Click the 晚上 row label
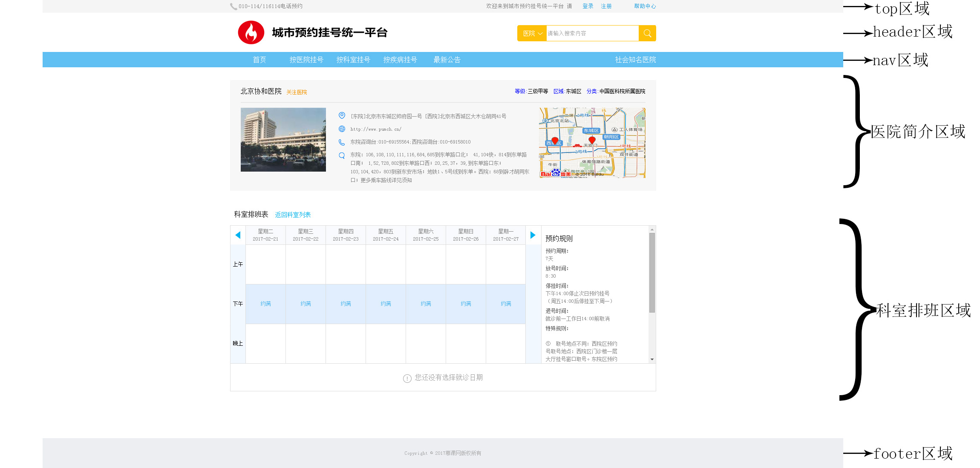Screen dimensions: 980x468 [238, 343]
